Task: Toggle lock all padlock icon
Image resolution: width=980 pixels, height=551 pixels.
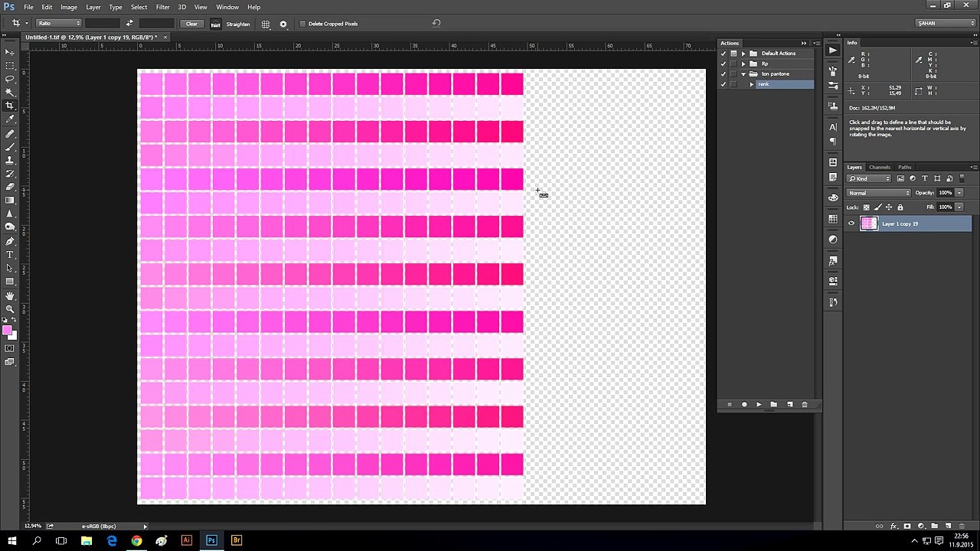Action: 900,207
